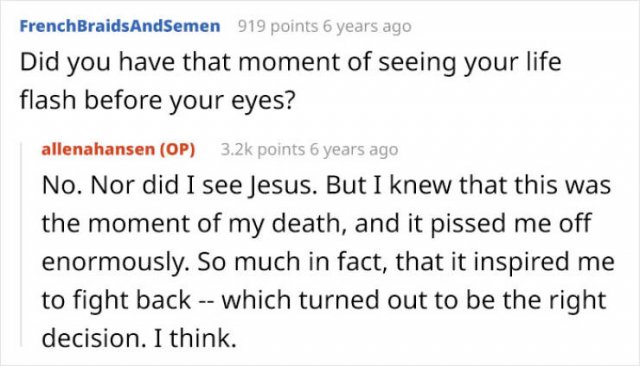Click the text "to fight back"
Image resolution: width=640 pixels, height=366 pixels.
[x=116, y=300]
